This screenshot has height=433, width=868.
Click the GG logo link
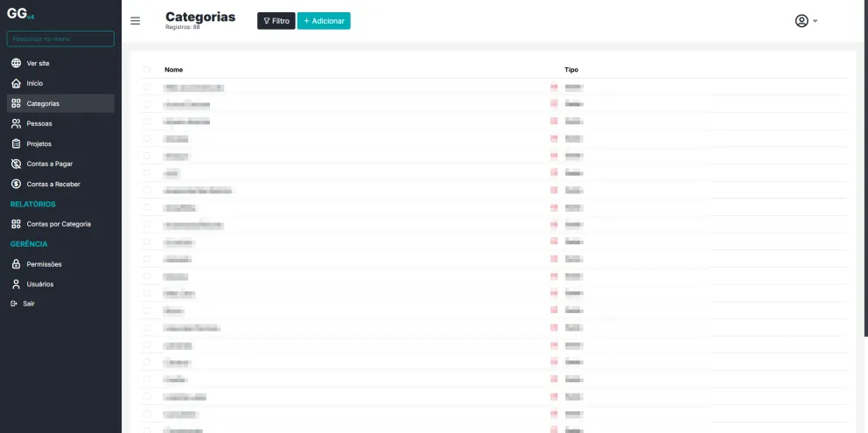pos(17,13)
